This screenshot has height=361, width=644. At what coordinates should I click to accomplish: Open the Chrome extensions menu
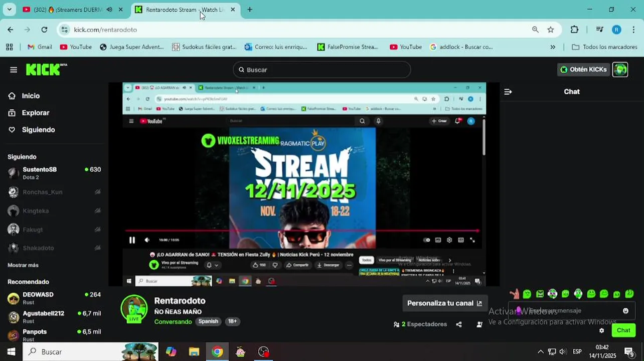click(574, 30)
